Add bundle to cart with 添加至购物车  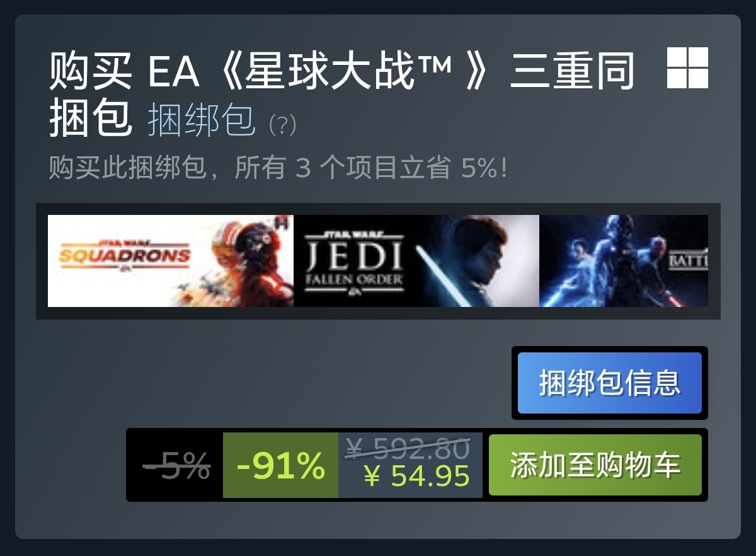(595, 465)
